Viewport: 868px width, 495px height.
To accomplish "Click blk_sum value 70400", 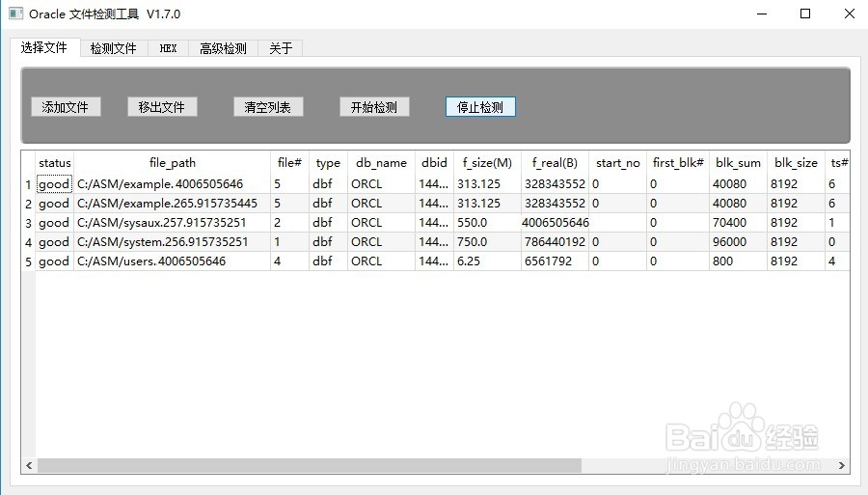I will (730, 223).
